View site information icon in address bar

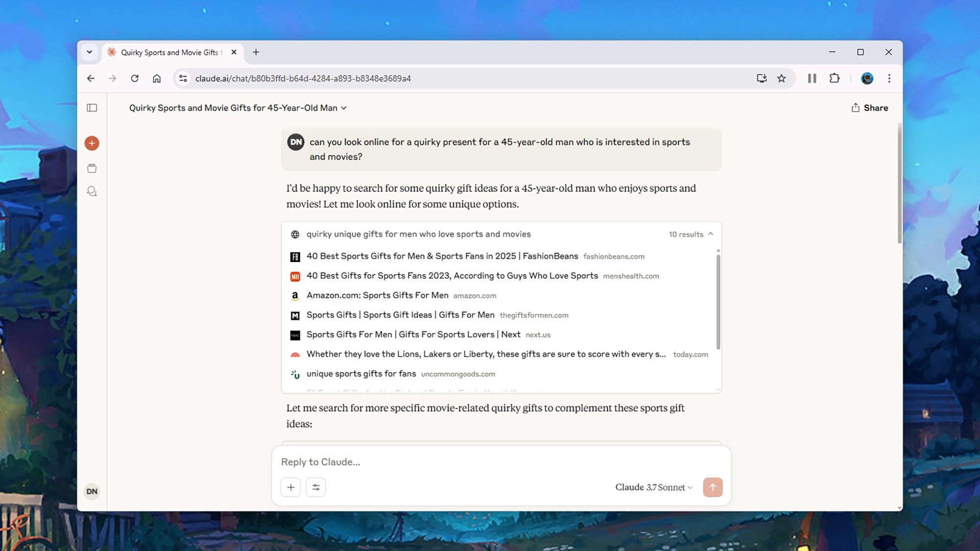click(x=183, y=78)
